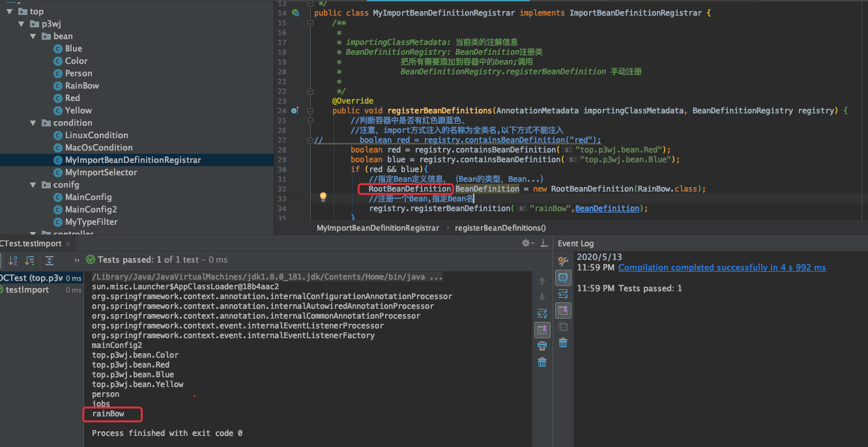Click 'Tests passed: 1' Event Log entry

coord(650,288)
